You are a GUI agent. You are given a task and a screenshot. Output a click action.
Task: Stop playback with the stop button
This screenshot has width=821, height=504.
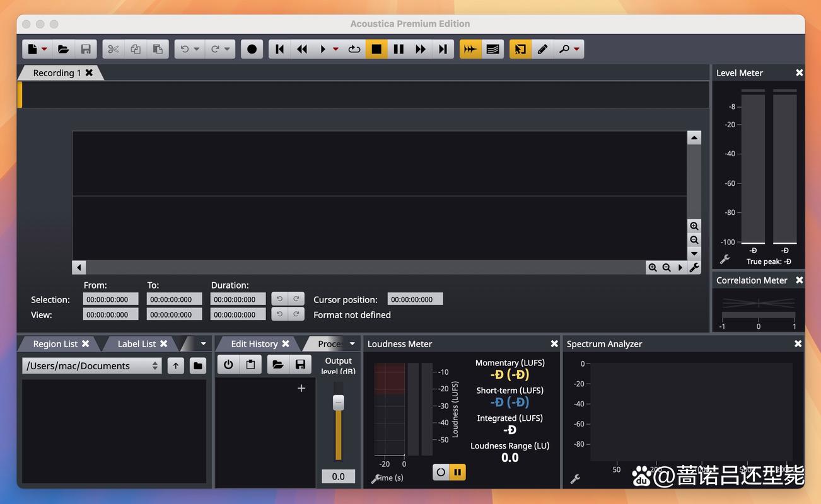coord(376,49)
